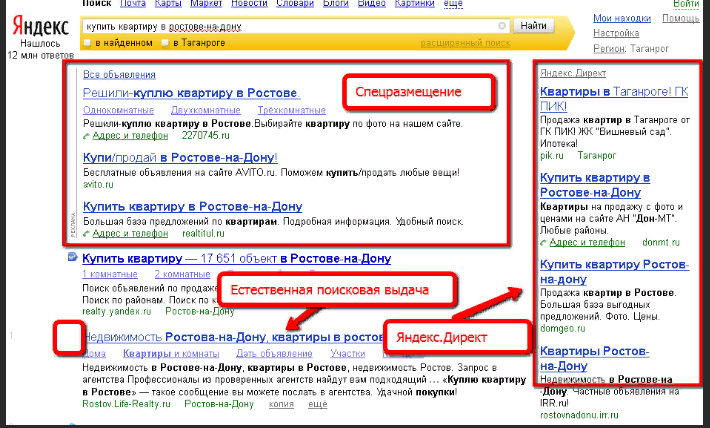Open 'Купить квартиру в Ростове-на-Дону' special placement ad
Viewport: 710px width, 428px height.
[x=192, y=207]
